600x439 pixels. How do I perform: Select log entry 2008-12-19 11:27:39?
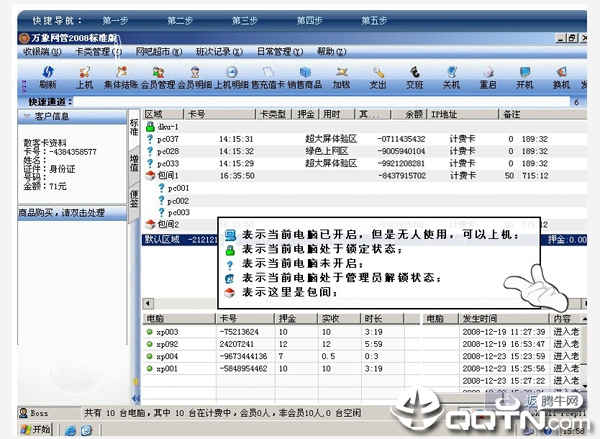(x=504, y=332)
